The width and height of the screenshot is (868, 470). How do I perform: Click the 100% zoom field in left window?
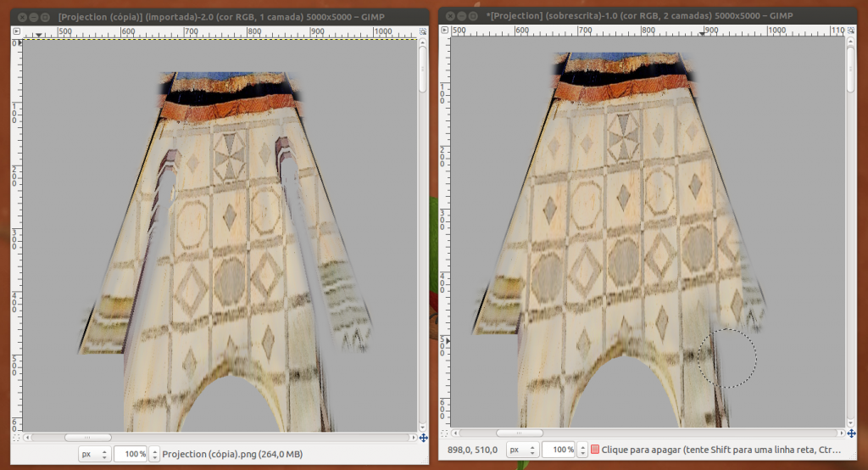pos(131,454)
